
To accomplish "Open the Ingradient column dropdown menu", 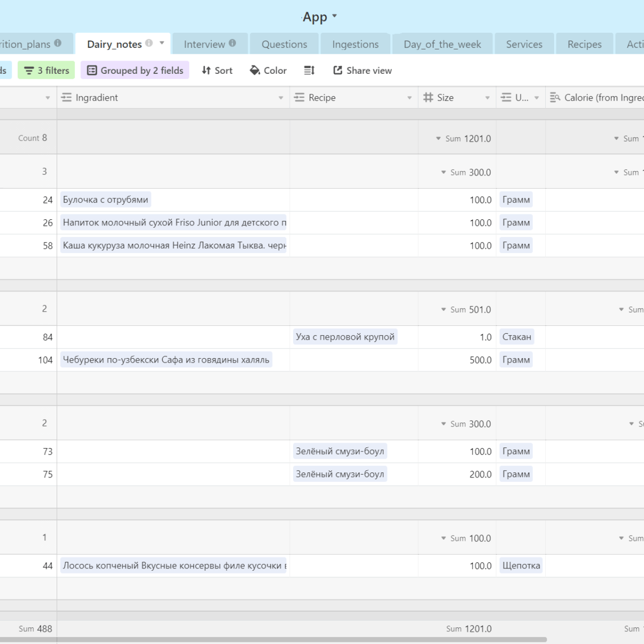I will [x=281, y=98].
